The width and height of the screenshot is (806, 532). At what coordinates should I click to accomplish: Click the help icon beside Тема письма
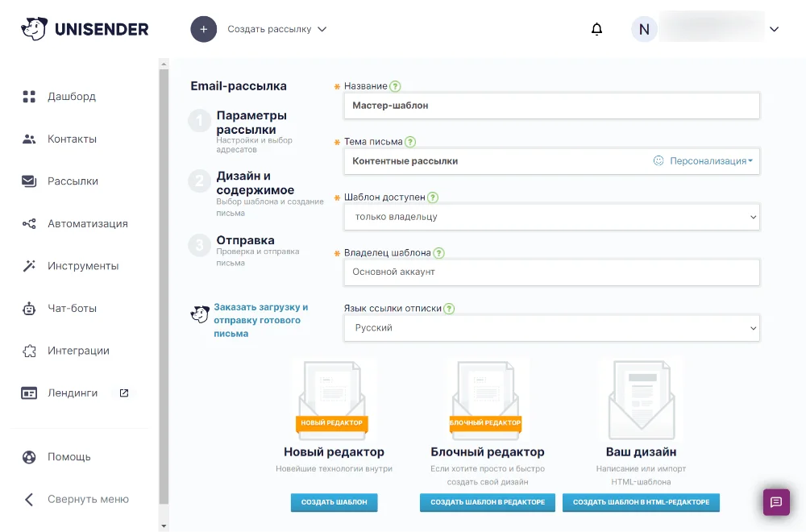point(410,142)
